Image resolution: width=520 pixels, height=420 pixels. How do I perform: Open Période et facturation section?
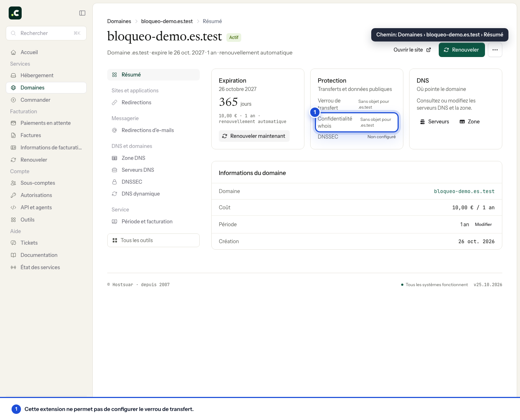153,222
